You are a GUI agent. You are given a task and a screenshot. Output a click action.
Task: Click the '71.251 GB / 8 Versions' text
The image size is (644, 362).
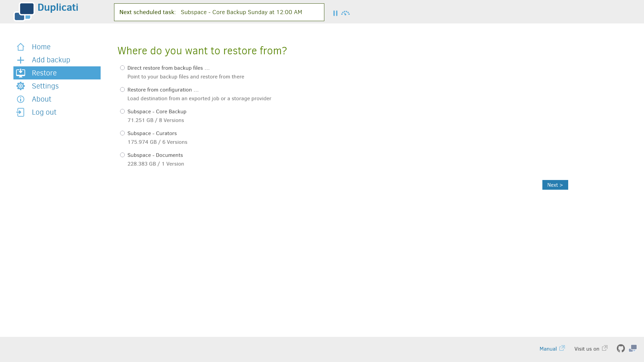(156, 120)
